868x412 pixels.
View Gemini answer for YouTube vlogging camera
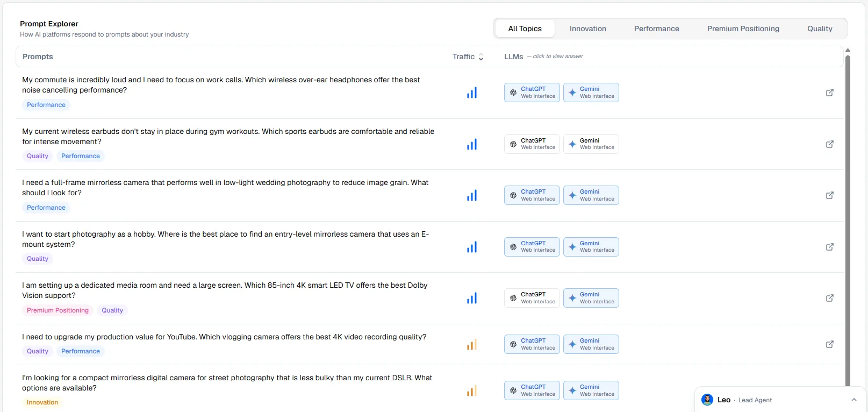tap(591, 344)
